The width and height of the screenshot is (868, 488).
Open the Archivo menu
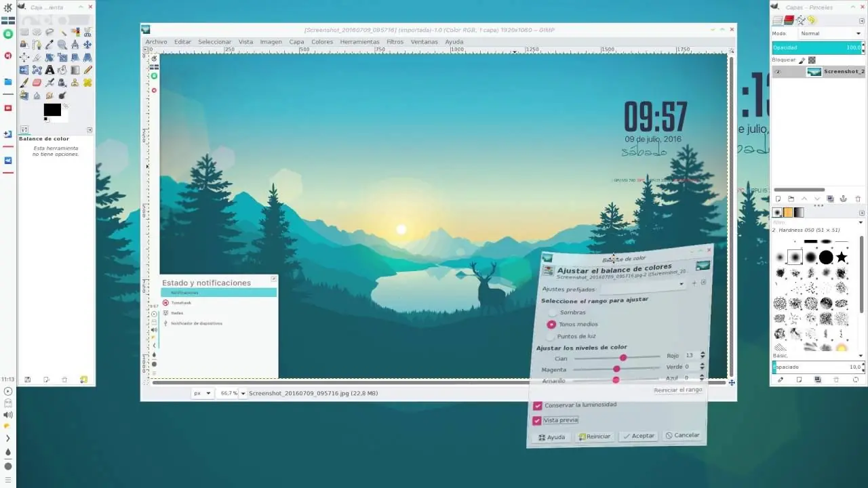point(156,42)
